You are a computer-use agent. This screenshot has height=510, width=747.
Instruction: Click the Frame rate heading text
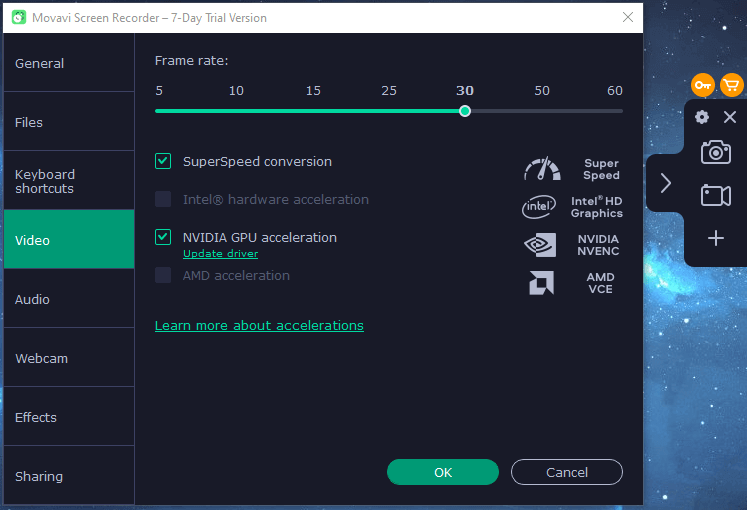192,60
